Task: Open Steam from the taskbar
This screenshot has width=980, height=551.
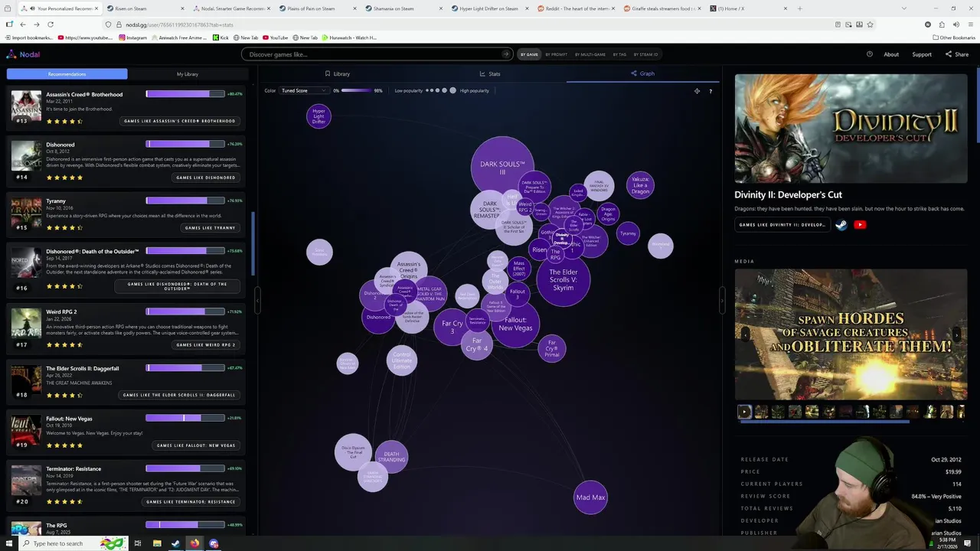Action: pos(175,543)
